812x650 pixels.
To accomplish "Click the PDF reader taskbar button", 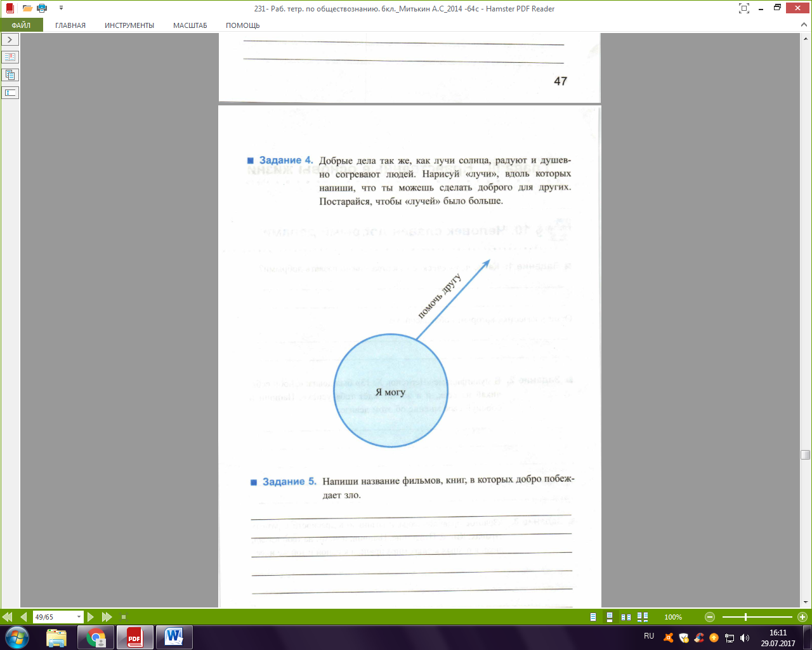I will tap(134, 637).
